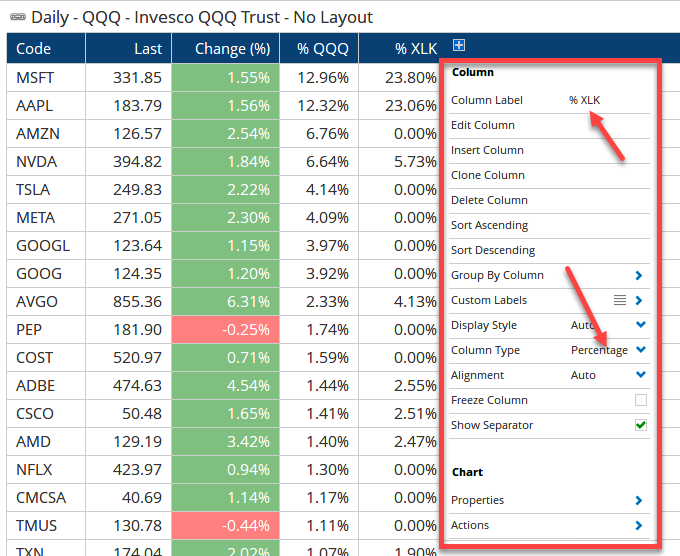Image resolution: width=680 pixels, height=556 pixels.
Task: Expand the chart Properties submenu arrow
Action: click(x=638, y=500)
